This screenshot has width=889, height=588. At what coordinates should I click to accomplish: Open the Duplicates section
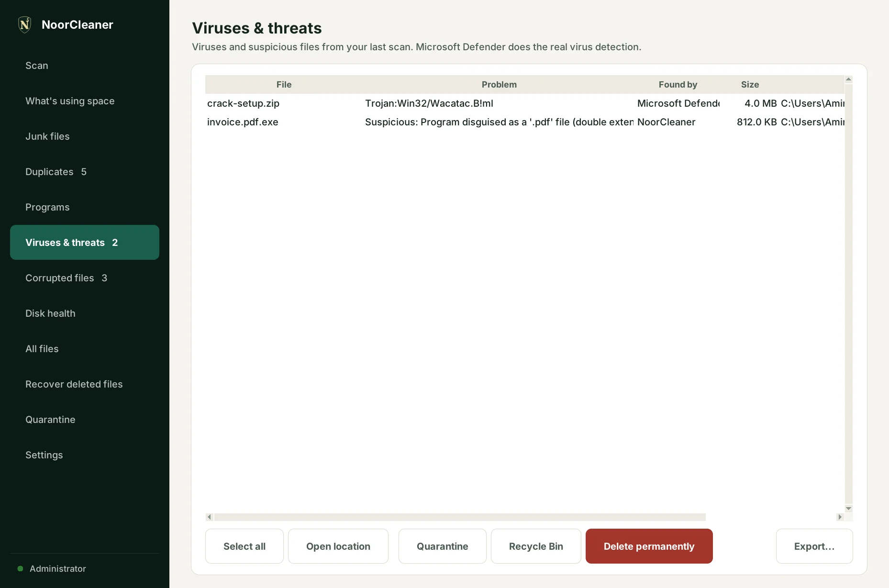pyautogui.click(x=85, y=172)
